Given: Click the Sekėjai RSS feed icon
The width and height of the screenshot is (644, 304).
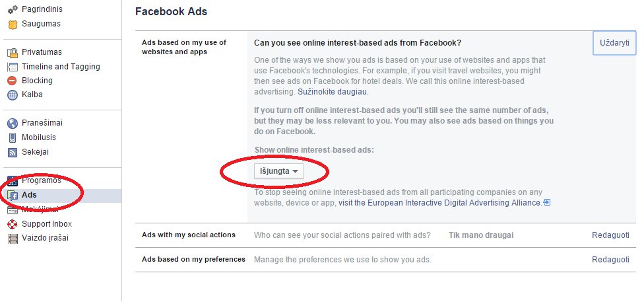Looking at the screenshot, I should tap(13, 152).
